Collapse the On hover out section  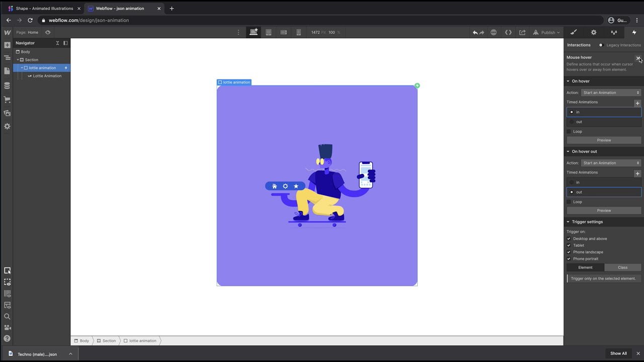point(568,151)
